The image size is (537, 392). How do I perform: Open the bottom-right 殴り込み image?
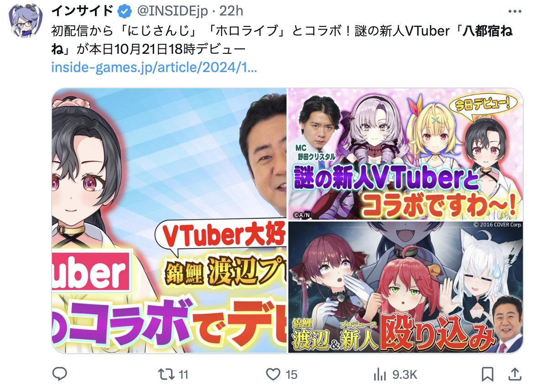click(406, 287)
